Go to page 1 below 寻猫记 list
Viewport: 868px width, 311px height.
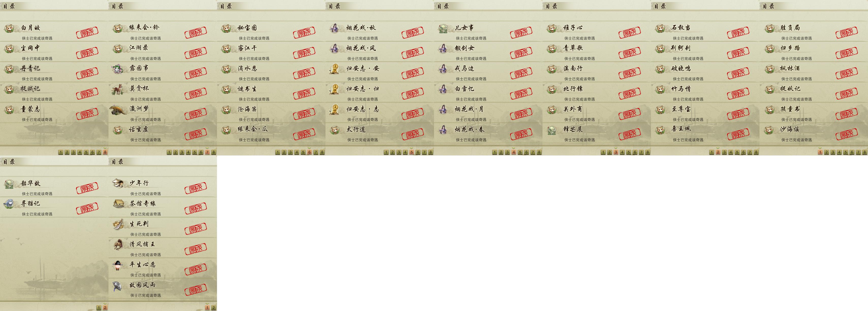click(99, 308)
